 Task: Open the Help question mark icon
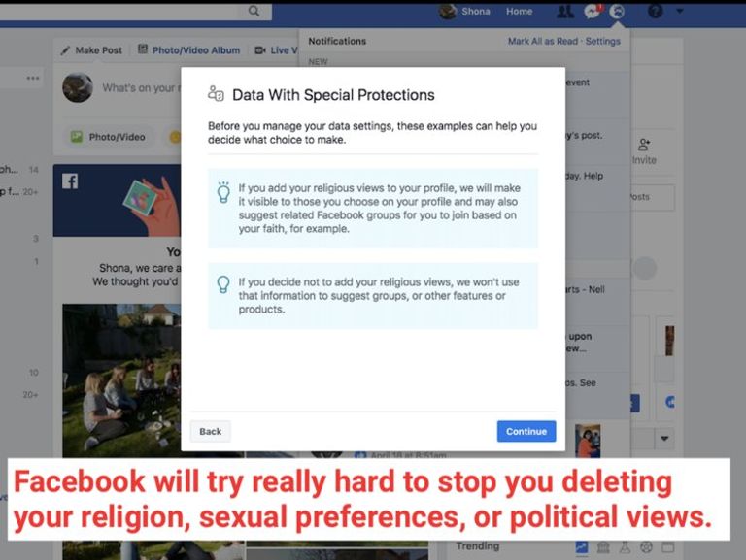[x=655, y=12]
